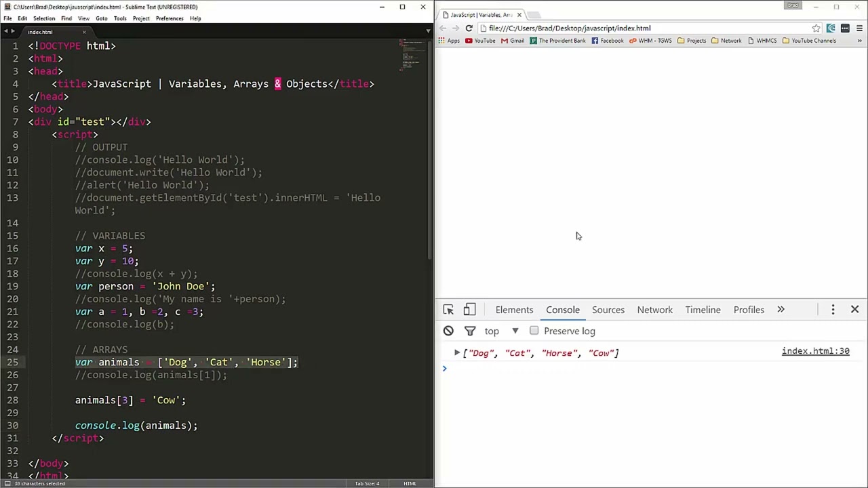The height and width of the screenshot is (488, 868).
Task: Open the index.html:30 source link
Action: point(815,351)
